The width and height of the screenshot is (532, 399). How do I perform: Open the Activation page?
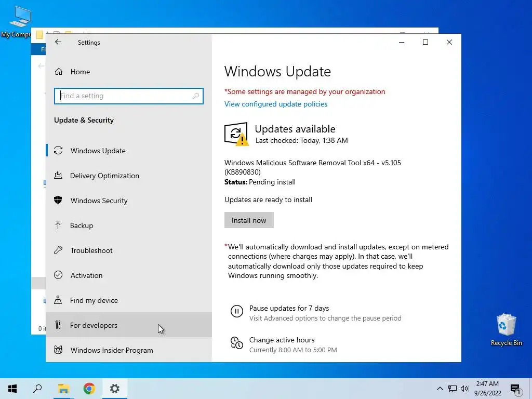tap(129, 275)
